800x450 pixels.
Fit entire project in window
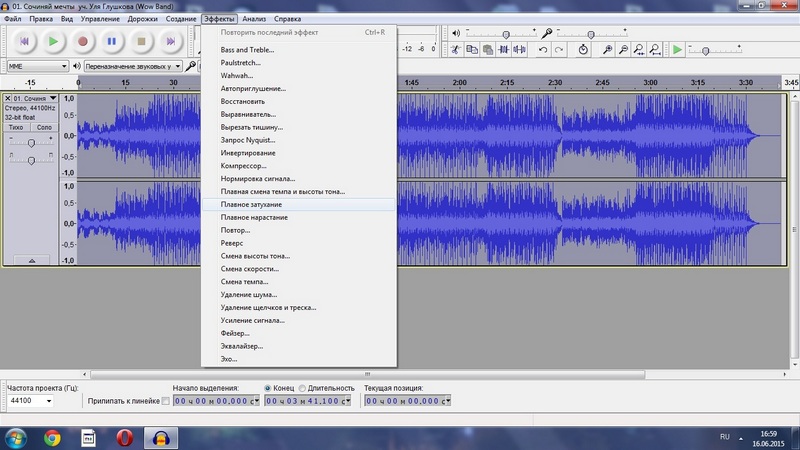tap(655, 49)
